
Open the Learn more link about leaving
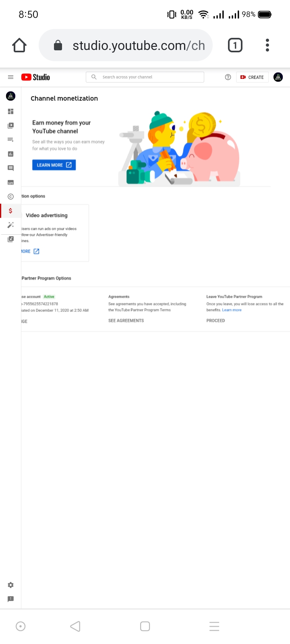232,310
